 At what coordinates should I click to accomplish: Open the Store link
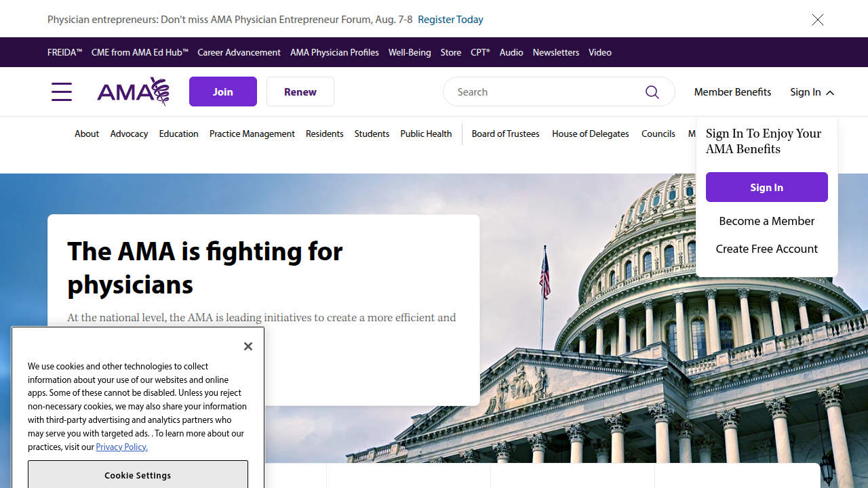coord(450,52)
